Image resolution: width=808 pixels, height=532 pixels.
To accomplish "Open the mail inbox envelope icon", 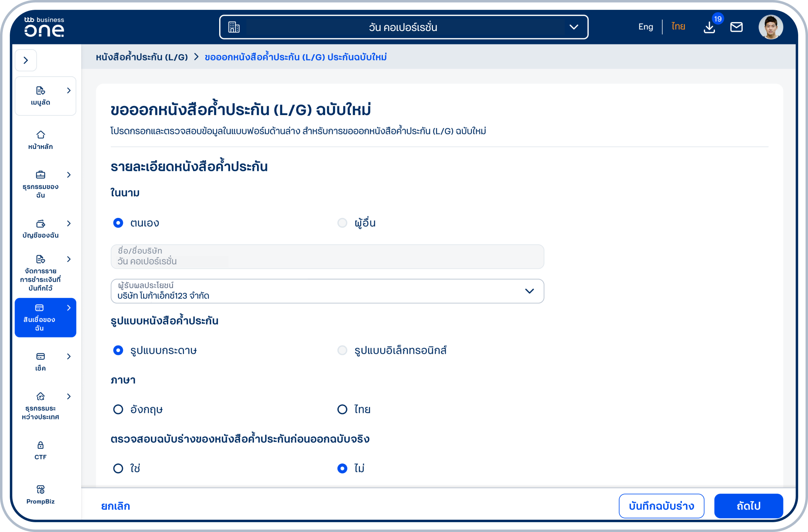I will point(737,27).
